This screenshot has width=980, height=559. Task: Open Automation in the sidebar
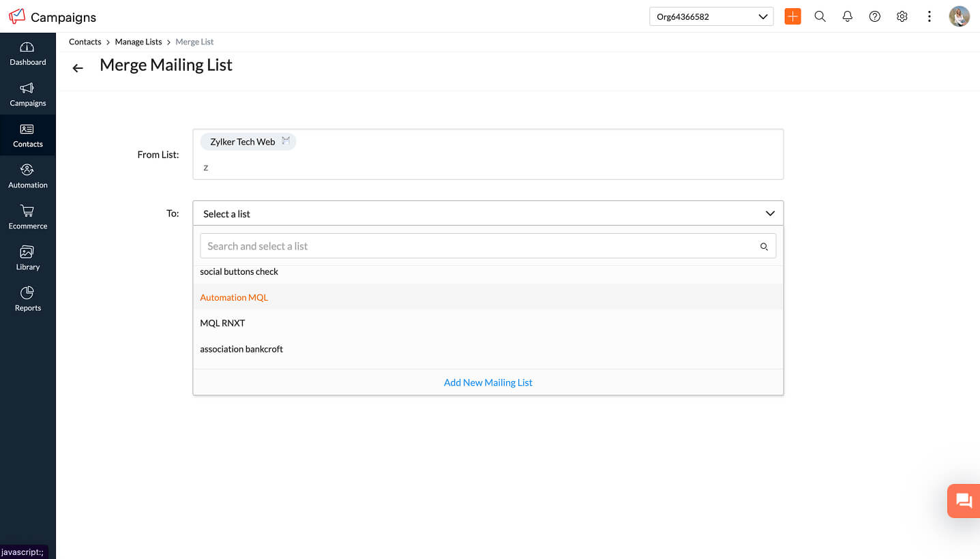click(x=27, y=176)
